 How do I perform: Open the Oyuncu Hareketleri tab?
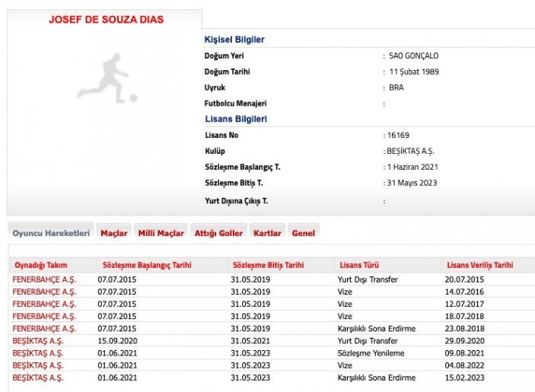pyautogui.click(x=51, y=233)
